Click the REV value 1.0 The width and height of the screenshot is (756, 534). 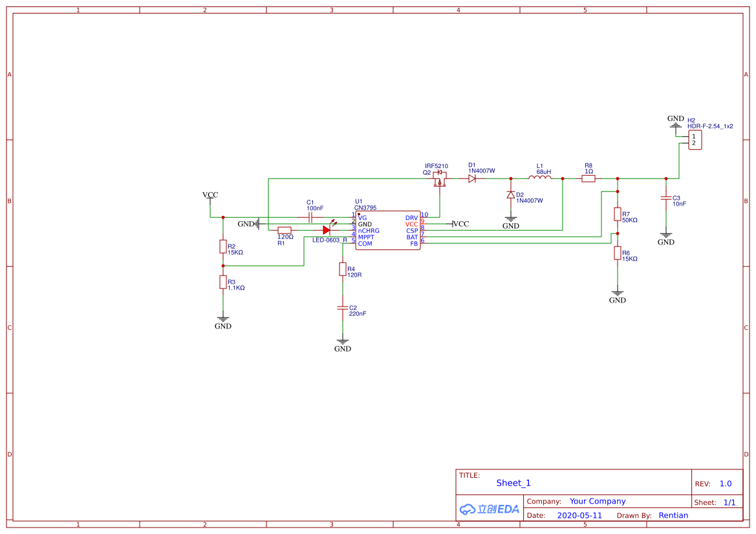click(726, 484)
